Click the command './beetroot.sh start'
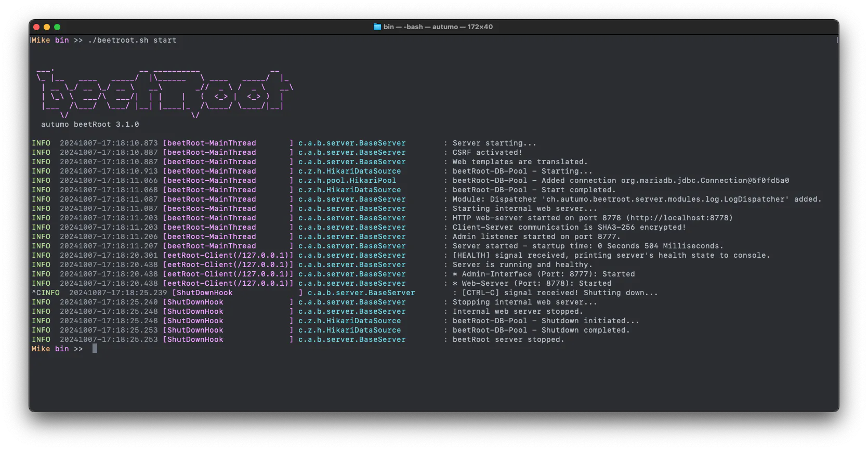This screenshot has width=868, height=450. [x=132, y=40]
